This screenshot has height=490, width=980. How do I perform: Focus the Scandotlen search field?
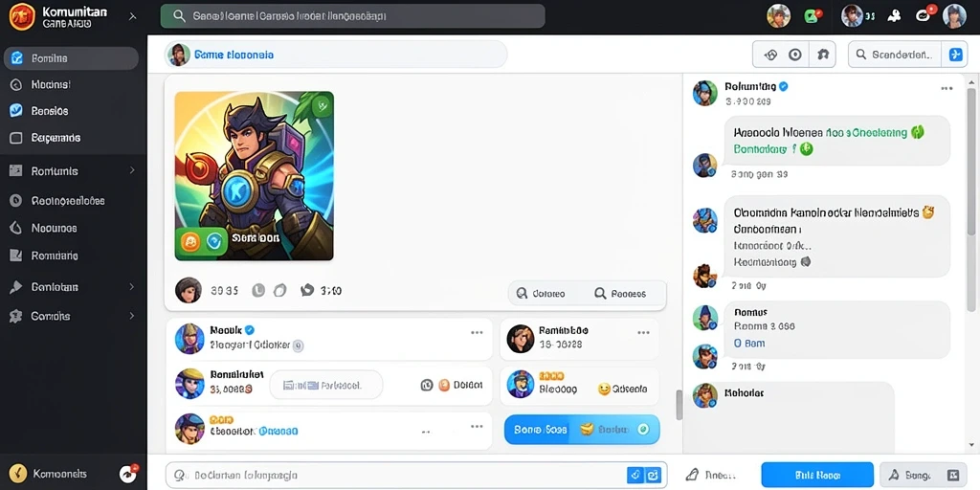click(x=895, y=55)
